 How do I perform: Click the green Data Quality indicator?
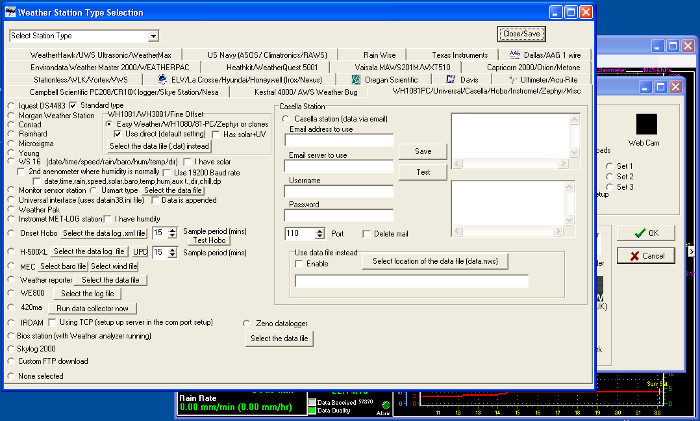(x=312, y=410)
